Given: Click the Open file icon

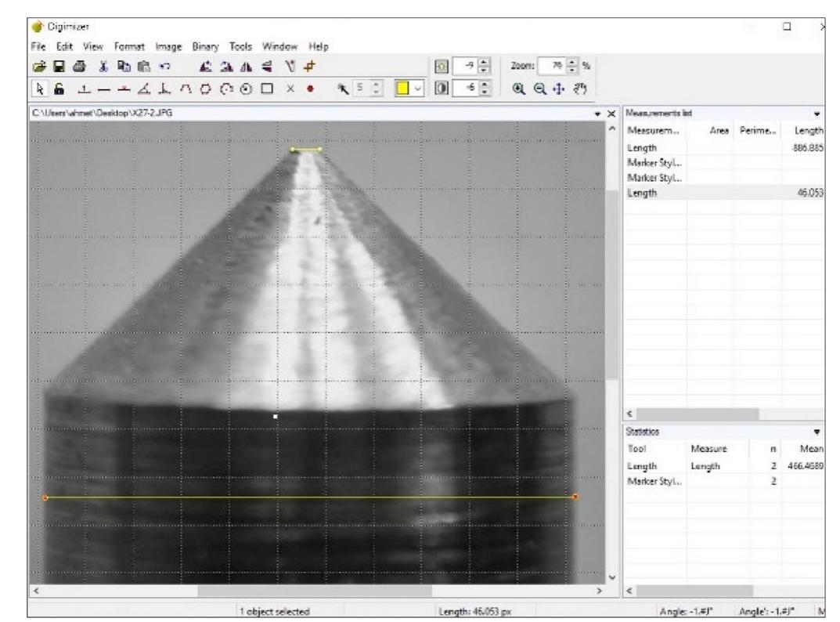Looking at the screenshot, I should point(38,67).
